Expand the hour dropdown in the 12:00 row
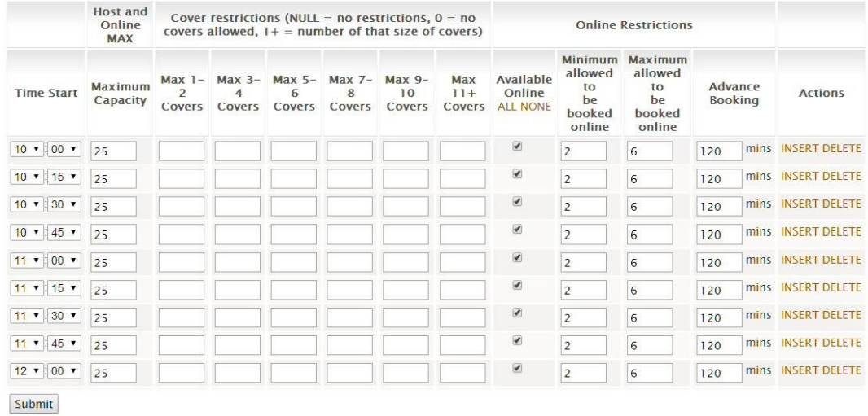Viewport: 868px width, 416px height. tap(26, 370)
